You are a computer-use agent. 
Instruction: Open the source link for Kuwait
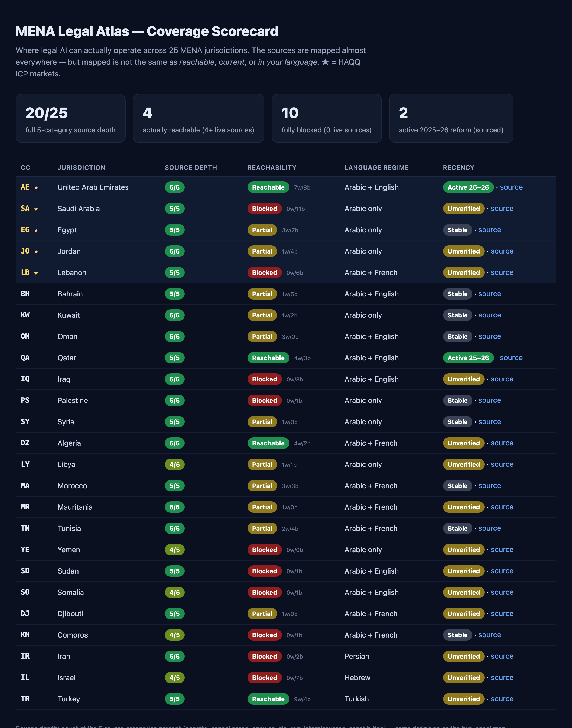click(x=490, y=315)
